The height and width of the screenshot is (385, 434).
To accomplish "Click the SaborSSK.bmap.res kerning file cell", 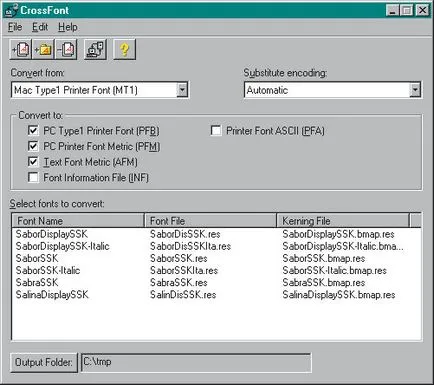I will 323,258.
